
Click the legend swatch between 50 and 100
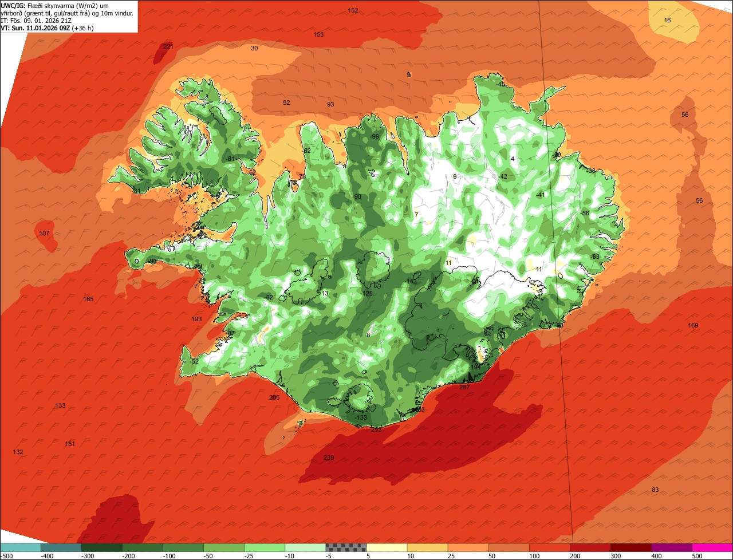(x=509, y=547)
